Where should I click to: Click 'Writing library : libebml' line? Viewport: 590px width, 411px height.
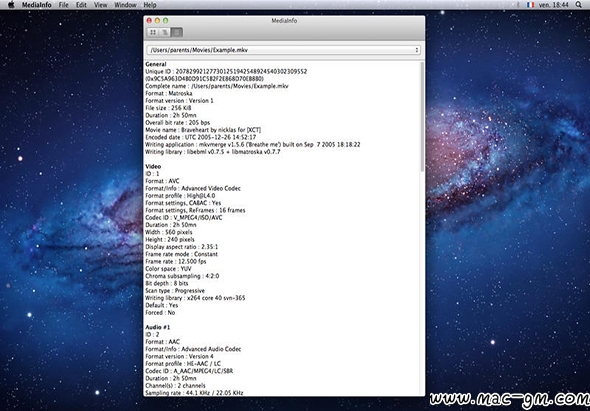[x=213, y=152]
